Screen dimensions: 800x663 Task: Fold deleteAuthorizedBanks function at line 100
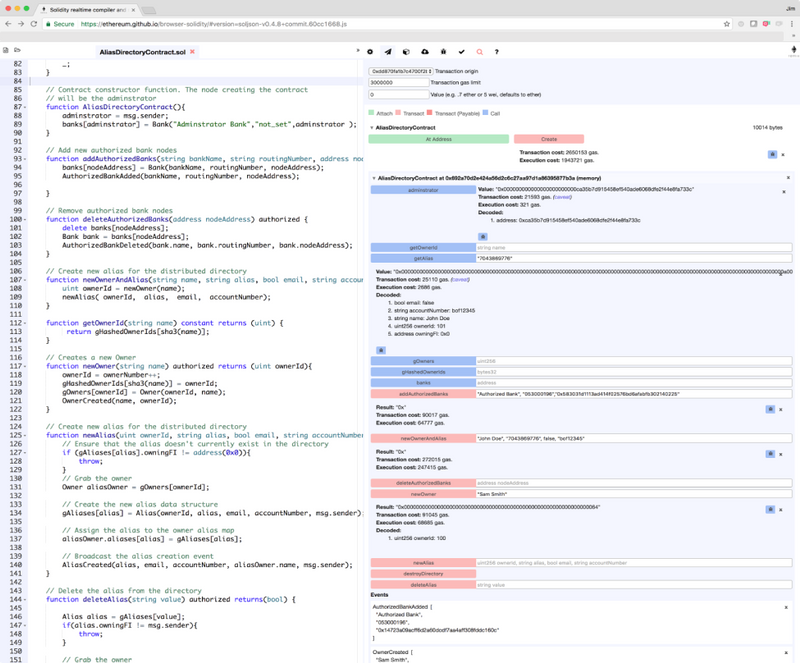coord(26,219)
